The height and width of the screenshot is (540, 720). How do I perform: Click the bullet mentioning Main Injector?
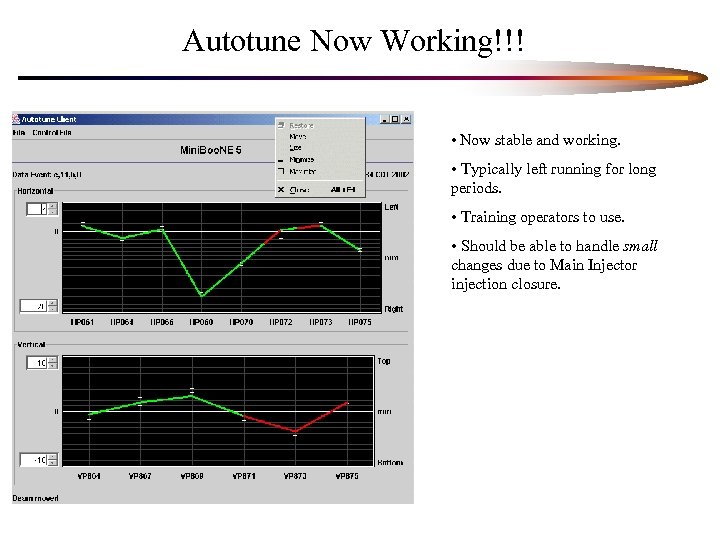coord(554,265)
